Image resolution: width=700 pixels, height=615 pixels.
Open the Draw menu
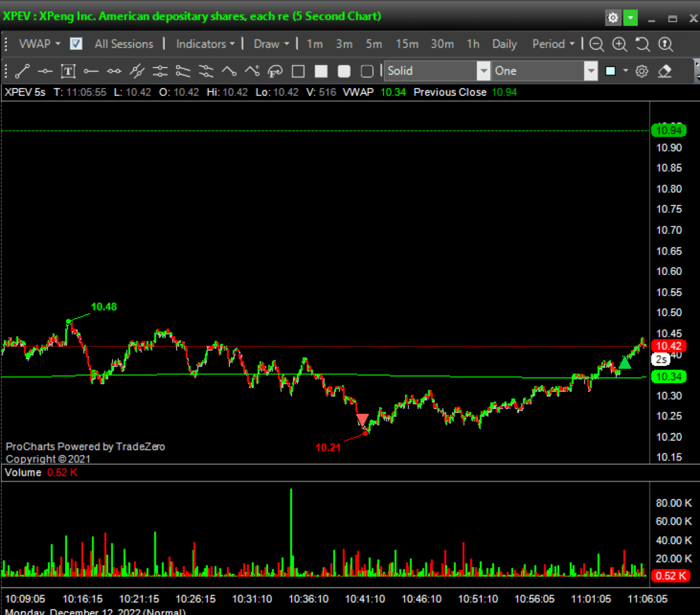point(271,44)
